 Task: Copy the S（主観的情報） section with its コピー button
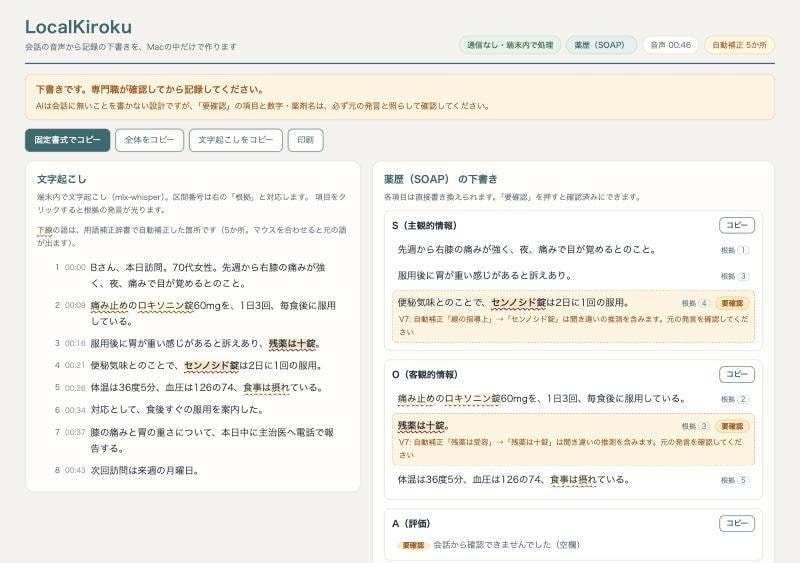737,225
